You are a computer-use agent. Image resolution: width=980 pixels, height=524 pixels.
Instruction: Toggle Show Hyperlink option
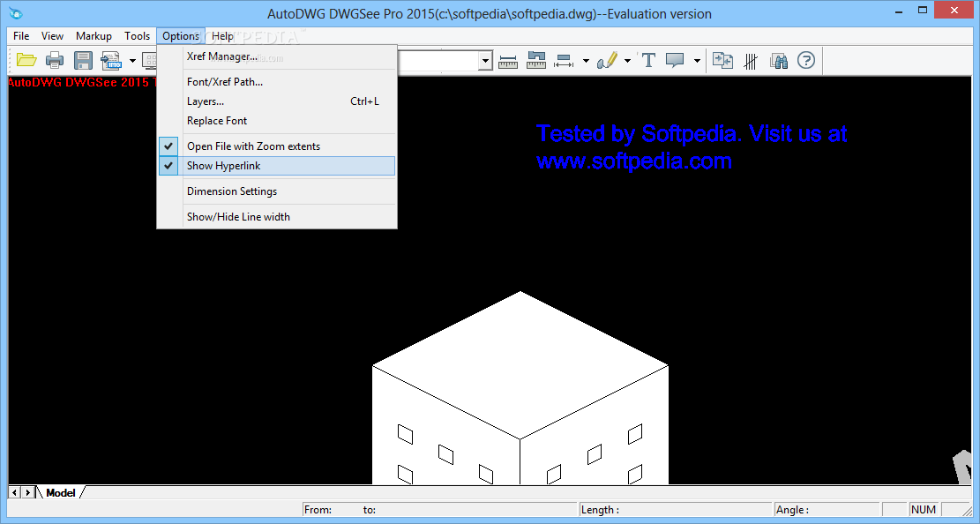[x=276, y=166]
